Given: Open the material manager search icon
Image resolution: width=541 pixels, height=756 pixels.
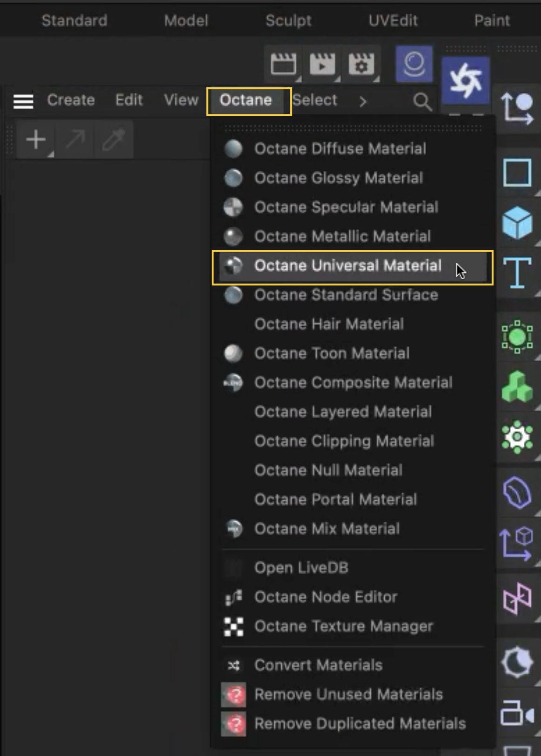Looking at the screenshot, I should (x=422, y=101).
